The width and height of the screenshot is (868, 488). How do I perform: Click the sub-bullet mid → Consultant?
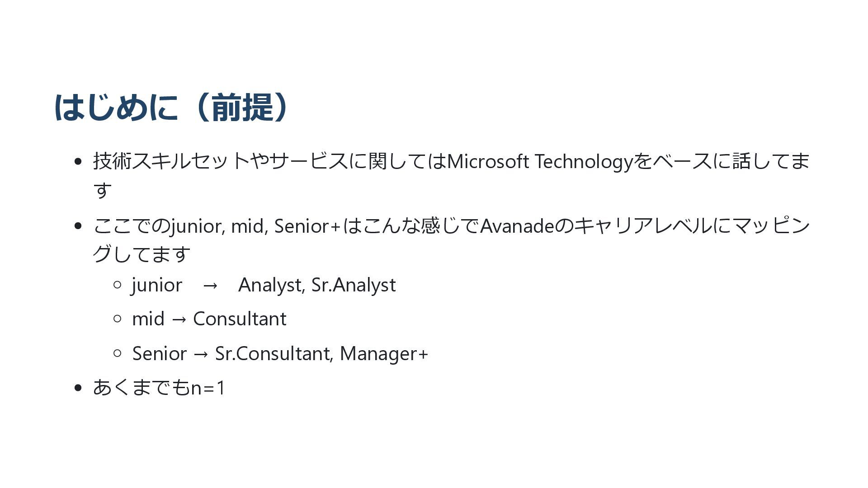209,319
